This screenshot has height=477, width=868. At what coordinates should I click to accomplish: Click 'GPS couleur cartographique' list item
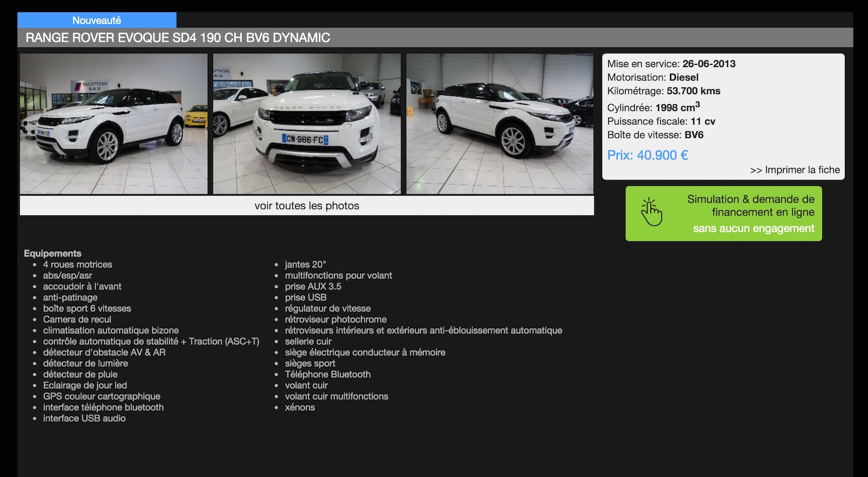point(101,397)
